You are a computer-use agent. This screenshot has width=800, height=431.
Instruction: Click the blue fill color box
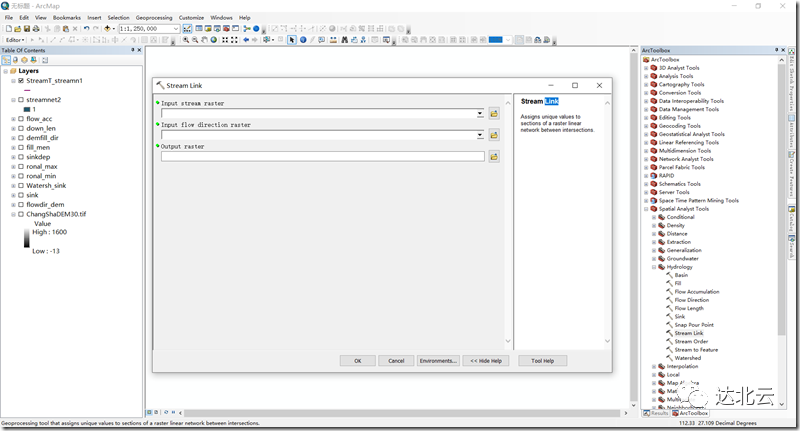click(495, 40)
